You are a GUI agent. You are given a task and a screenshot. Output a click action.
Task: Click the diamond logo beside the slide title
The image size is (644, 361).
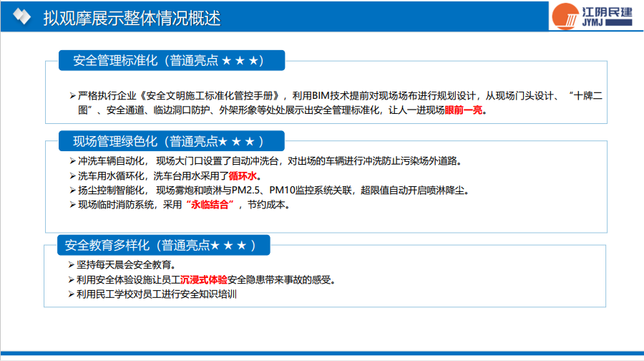22,17
